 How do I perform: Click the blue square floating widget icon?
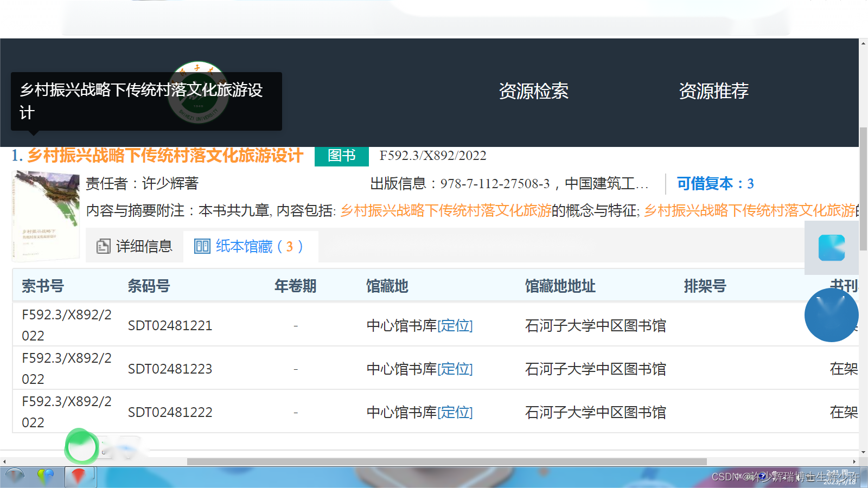pos(832,248)
